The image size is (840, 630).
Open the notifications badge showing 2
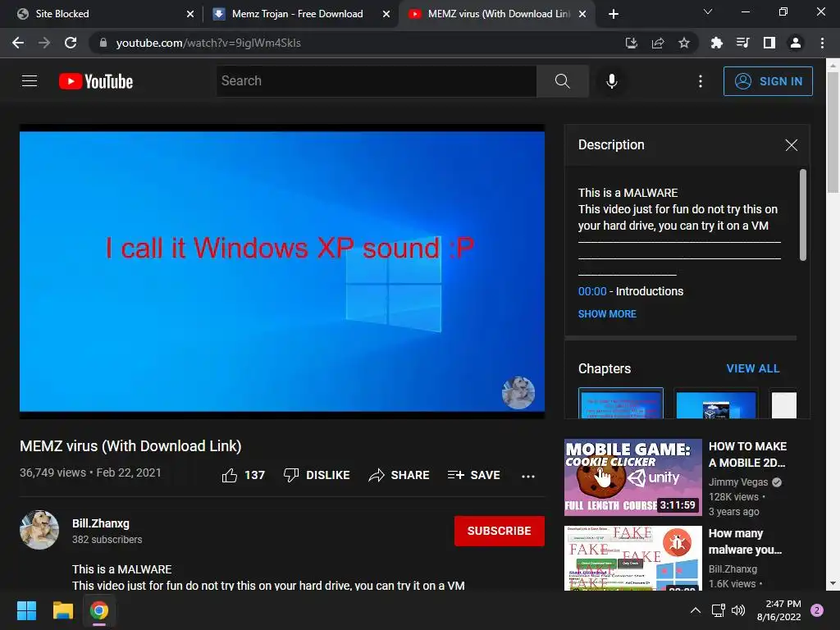[817, 610]
